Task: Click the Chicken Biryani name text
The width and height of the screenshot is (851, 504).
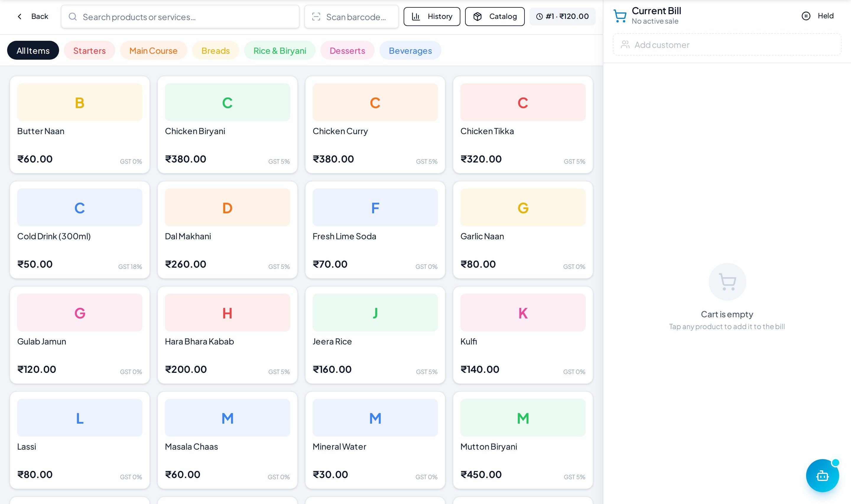Action: [195, 131]
